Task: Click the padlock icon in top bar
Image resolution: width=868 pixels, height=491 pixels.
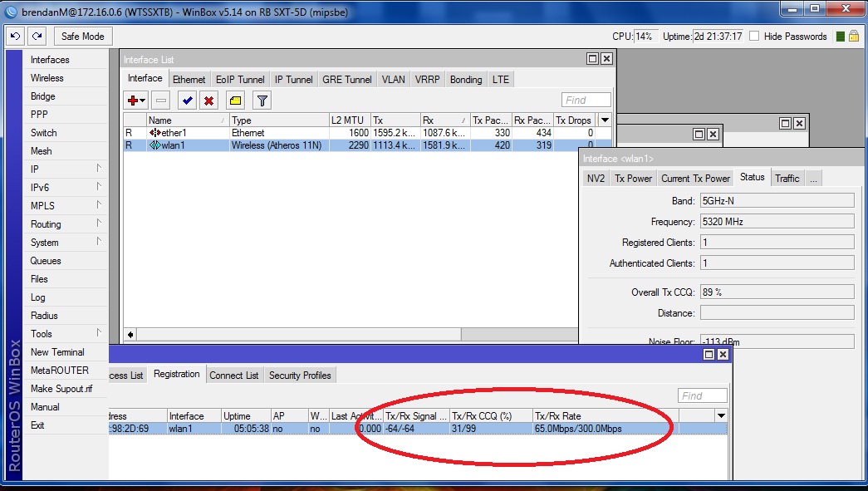Action: pyautogui.click(x=854, y=36)
